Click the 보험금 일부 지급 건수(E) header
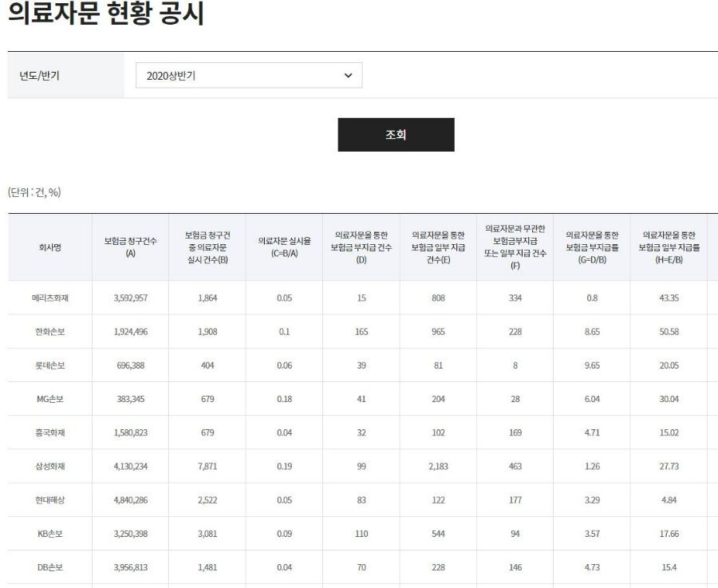The width and height of the screenshot is (718, 588). click(438, 247)
